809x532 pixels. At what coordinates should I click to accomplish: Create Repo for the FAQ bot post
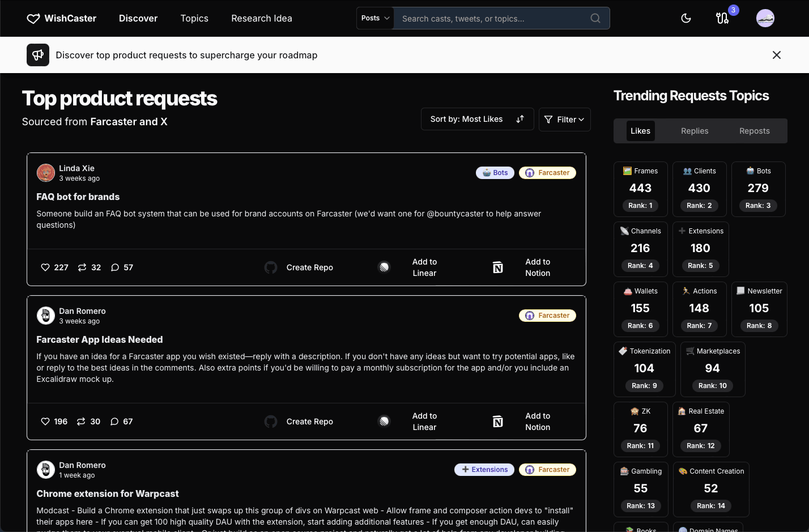(299, 267)
